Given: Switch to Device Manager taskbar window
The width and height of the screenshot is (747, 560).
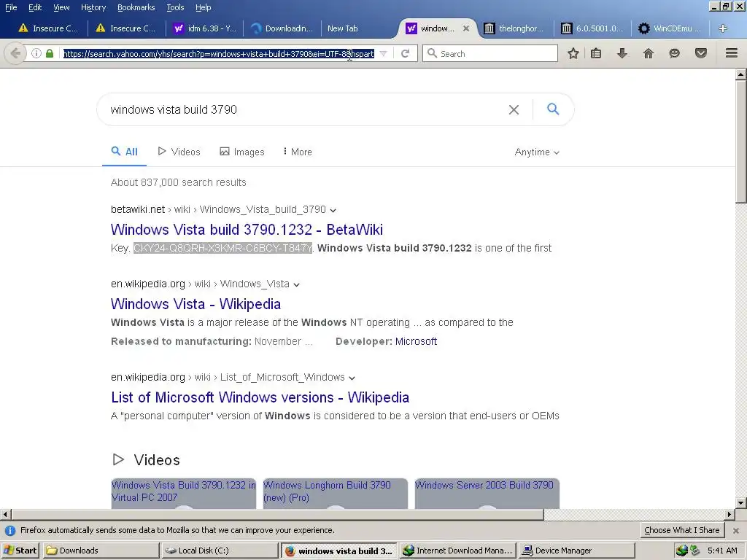Looking at the screenshot, I should 576,551.
